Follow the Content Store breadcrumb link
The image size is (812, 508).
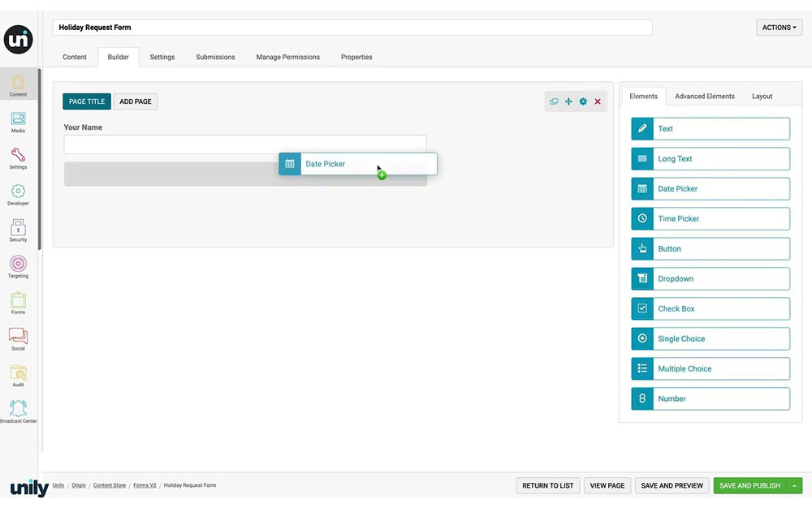[110, 485]
